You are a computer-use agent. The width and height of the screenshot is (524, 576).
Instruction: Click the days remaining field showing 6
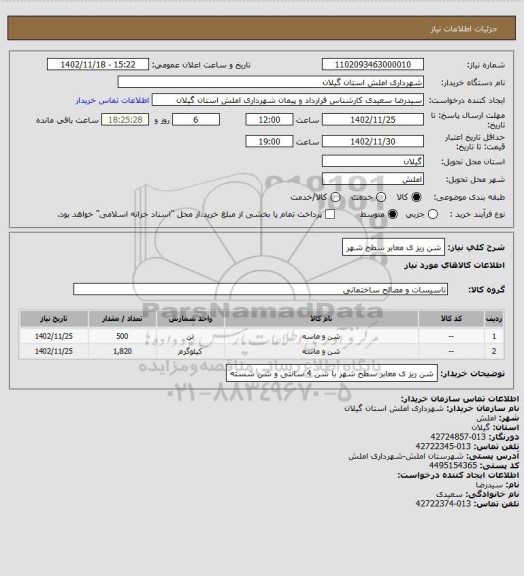(196, 120)
